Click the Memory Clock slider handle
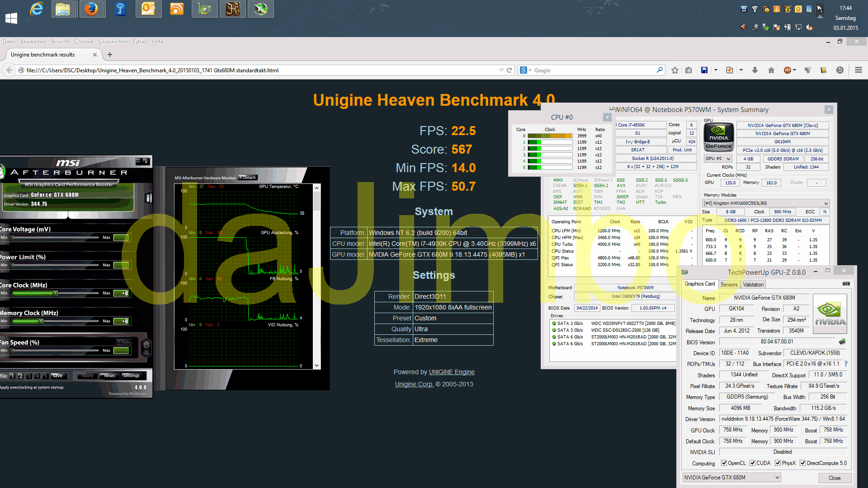This screenshot has height=488, width=868. click(x=41, y=321)
